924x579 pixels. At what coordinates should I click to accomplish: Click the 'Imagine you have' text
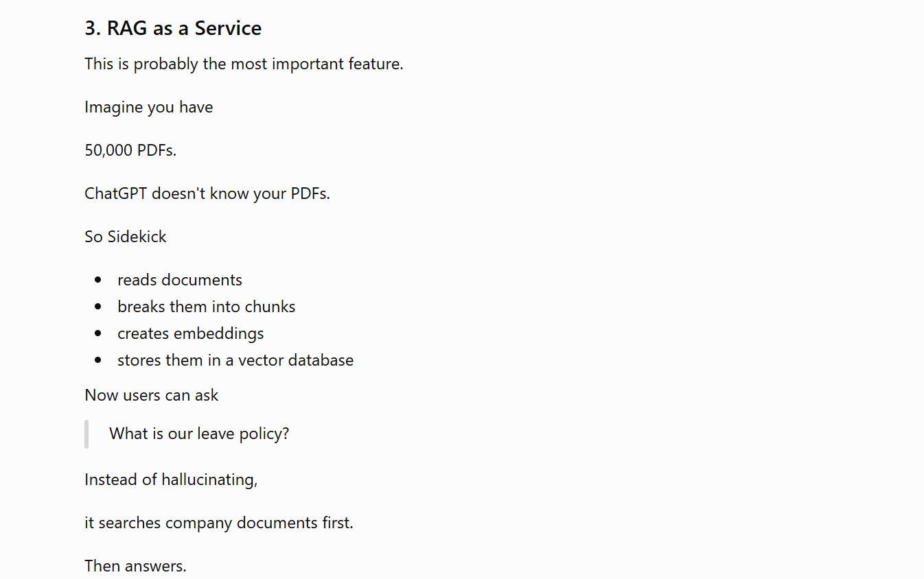[148, 107]
